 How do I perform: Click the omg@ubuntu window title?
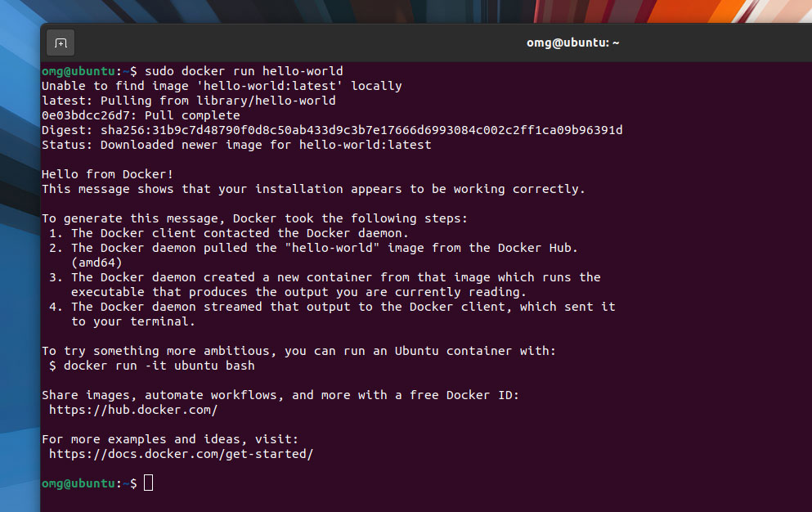click(572, 43)
